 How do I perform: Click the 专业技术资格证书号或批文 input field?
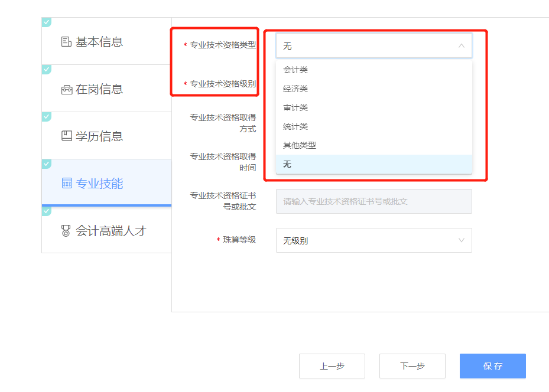[x=373, y=201]
